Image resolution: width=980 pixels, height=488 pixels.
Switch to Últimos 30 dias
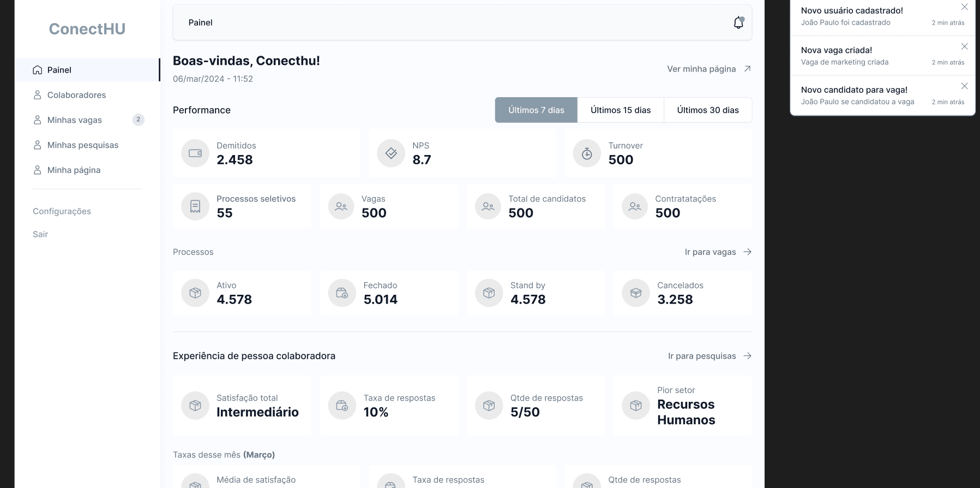click(708, 110)
